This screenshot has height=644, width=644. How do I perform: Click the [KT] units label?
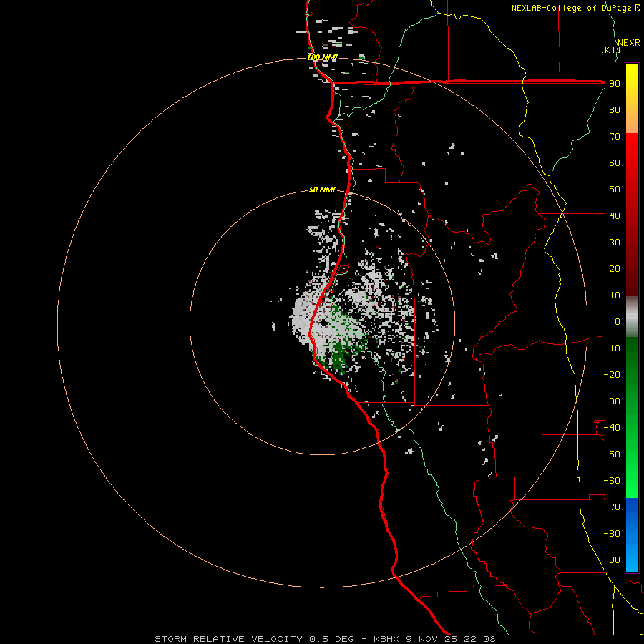tap(610, 49)
